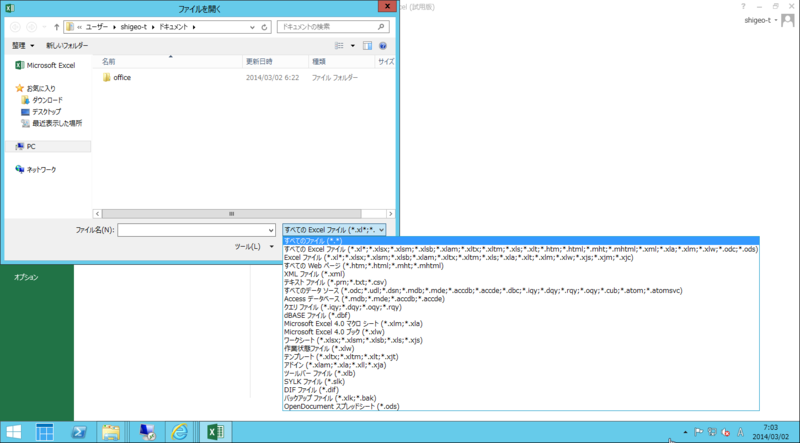Click the horizontal scrollbar thumb
This screenshot has width=800, height=443.
click(x=231, y=214)
